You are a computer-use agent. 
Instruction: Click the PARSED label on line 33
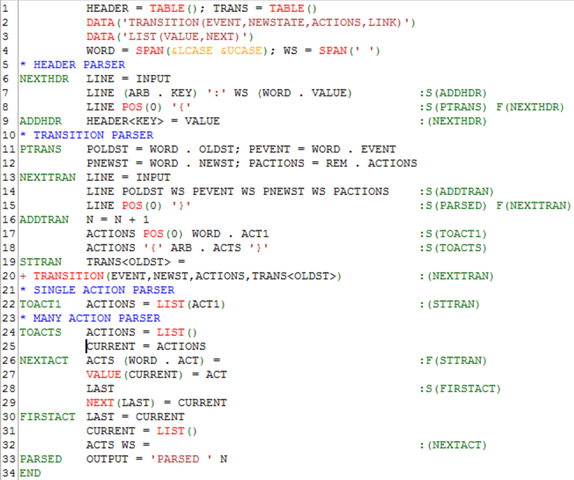click(x=41, y=459)
